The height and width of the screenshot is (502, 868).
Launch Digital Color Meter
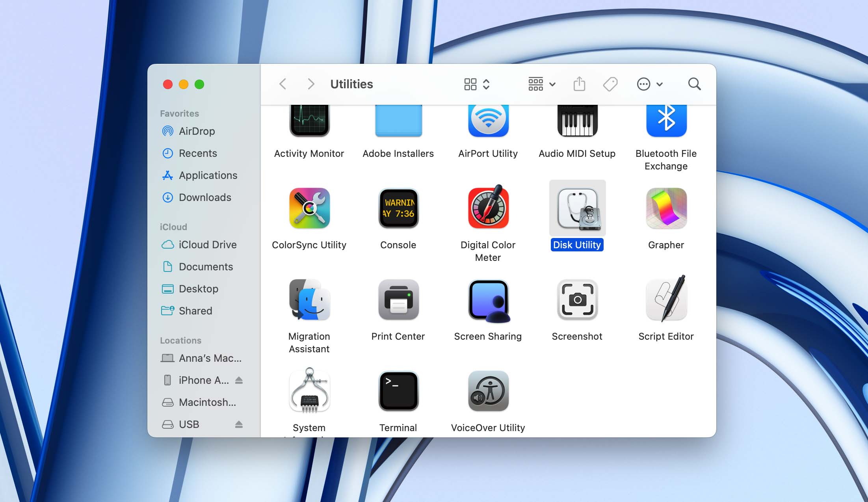coord(487,208)
